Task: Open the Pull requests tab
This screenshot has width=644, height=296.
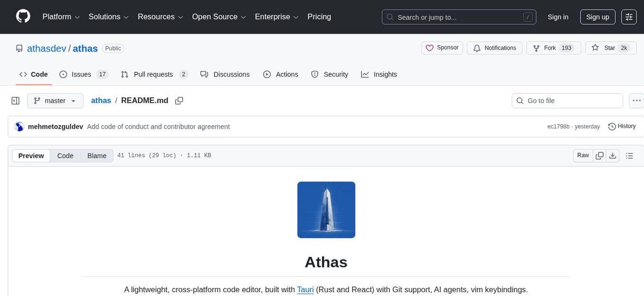Action: click(x=154, y=74)
